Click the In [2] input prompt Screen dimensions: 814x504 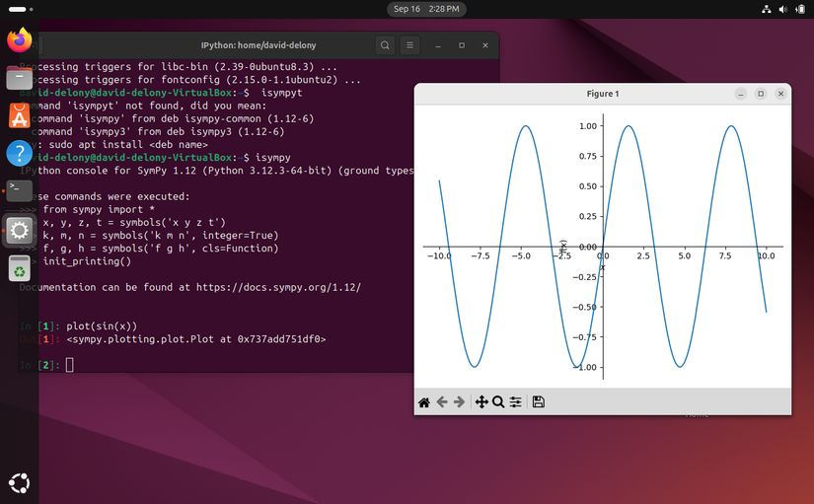(x=70, y=365)
